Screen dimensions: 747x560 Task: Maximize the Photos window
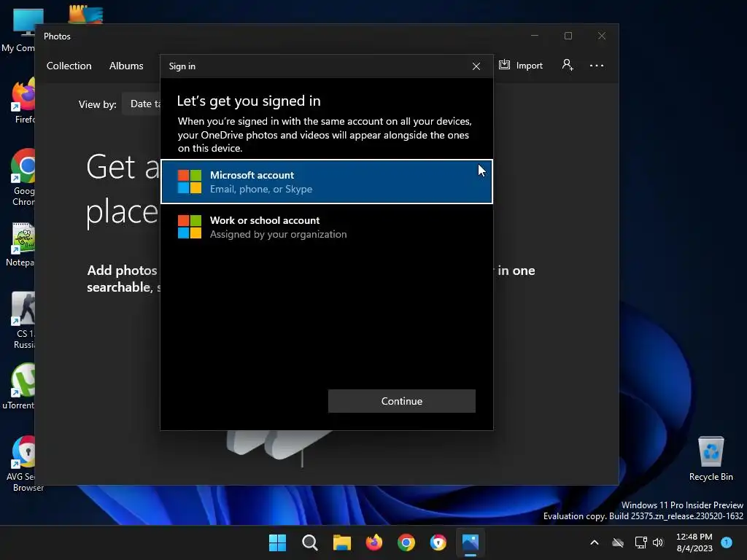click(x=568, y=36)
